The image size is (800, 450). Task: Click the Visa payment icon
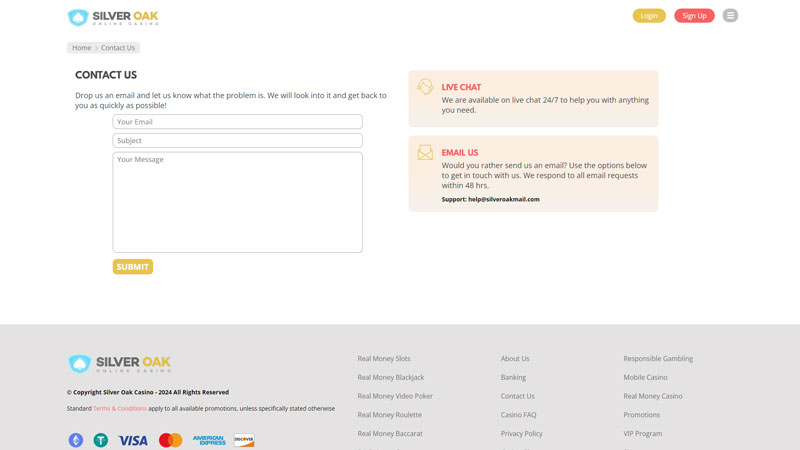133,440
